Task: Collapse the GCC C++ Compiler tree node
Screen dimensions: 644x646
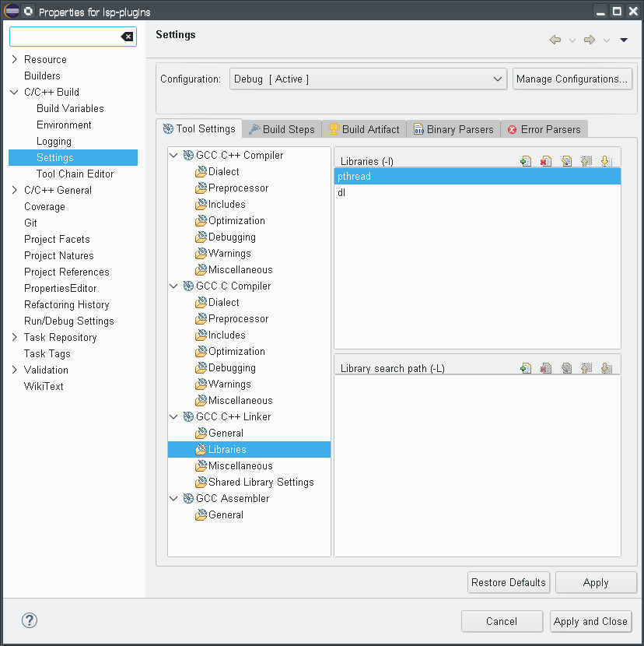Action: (x=174, y=155)
